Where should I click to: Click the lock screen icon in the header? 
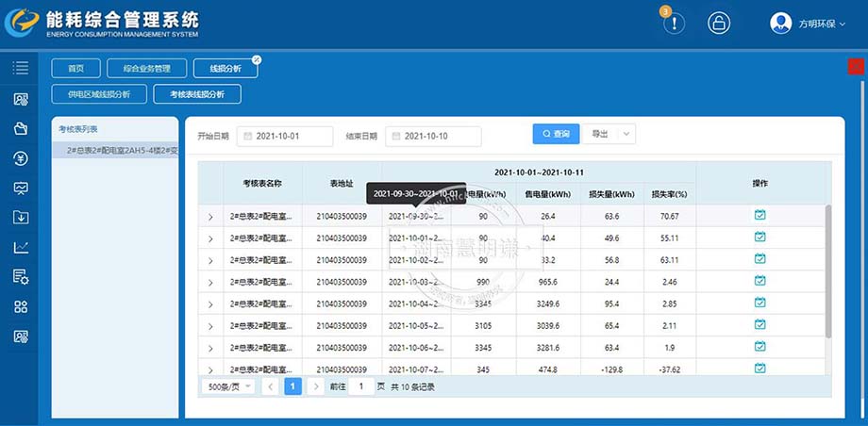coord(719,24)
